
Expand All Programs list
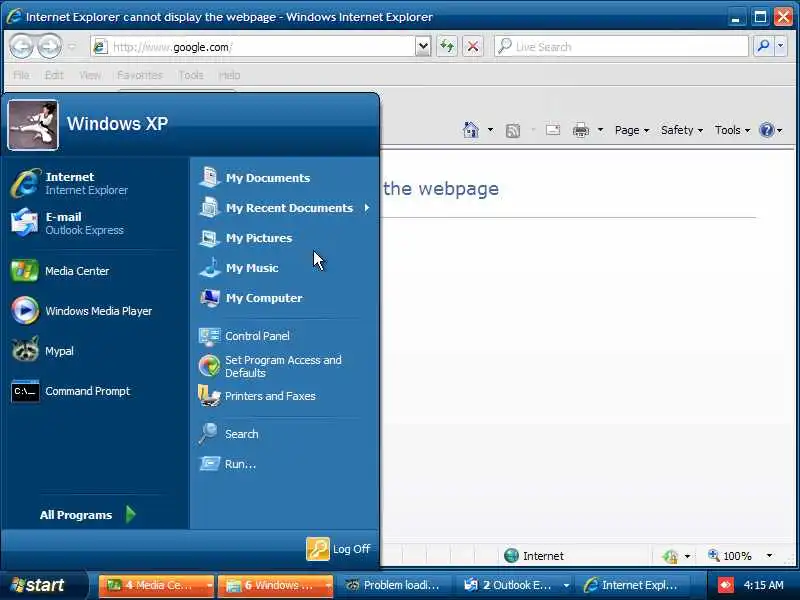pos(88,515)
